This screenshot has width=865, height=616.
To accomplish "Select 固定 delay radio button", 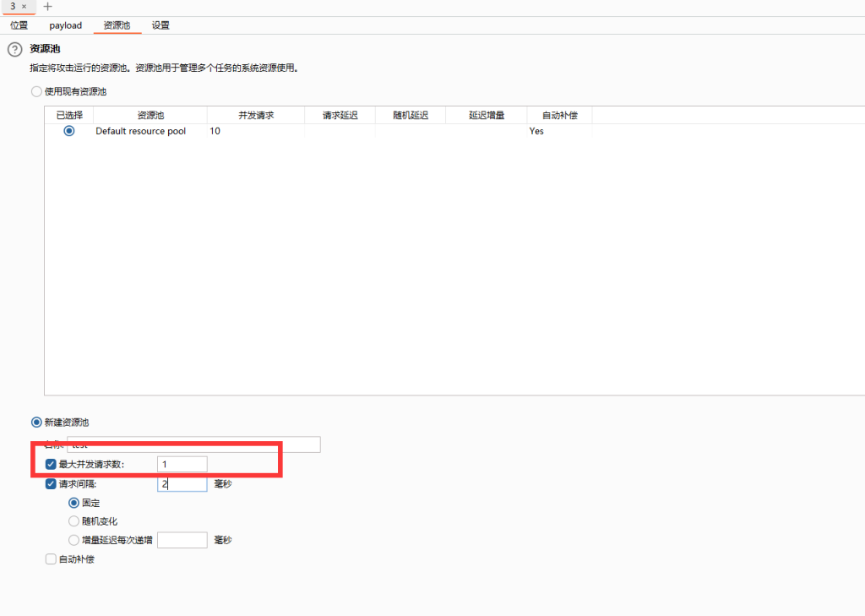I will pyautogui.click(x=73, y=503).
